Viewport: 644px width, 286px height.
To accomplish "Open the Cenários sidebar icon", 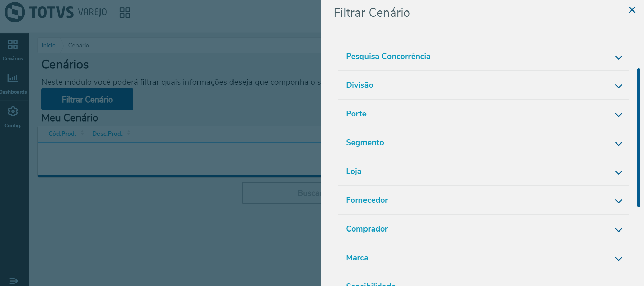I will click(13, 45).
